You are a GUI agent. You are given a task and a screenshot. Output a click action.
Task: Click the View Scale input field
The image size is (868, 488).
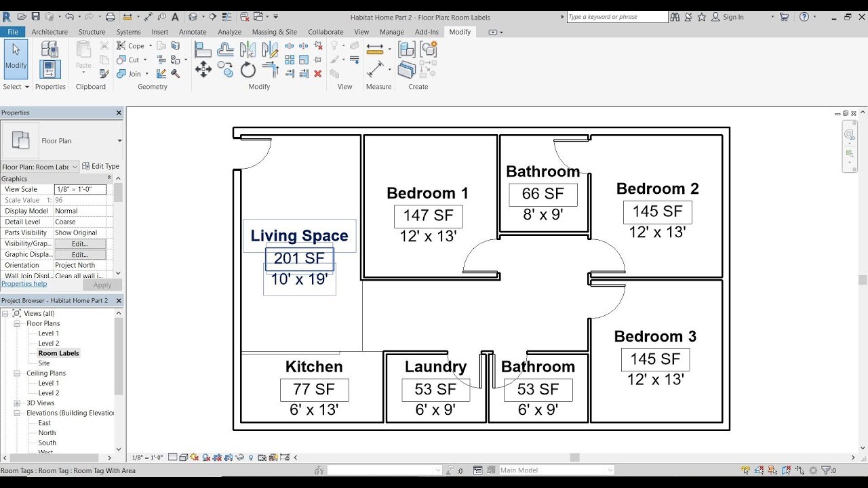(x=80, y=189)
